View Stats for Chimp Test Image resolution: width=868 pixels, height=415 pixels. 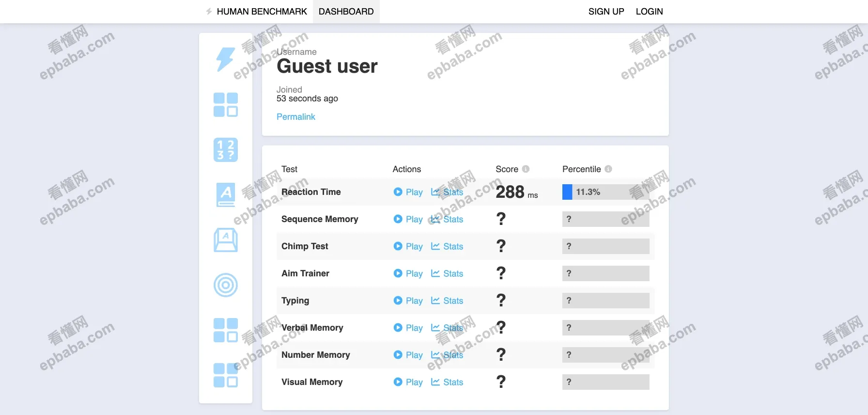click(447, 246)
